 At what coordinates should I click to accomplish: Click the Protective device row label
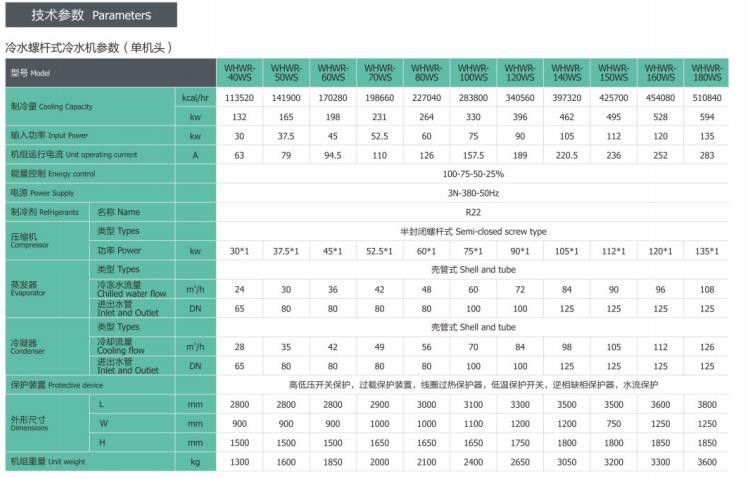click(x=56, y=384)
